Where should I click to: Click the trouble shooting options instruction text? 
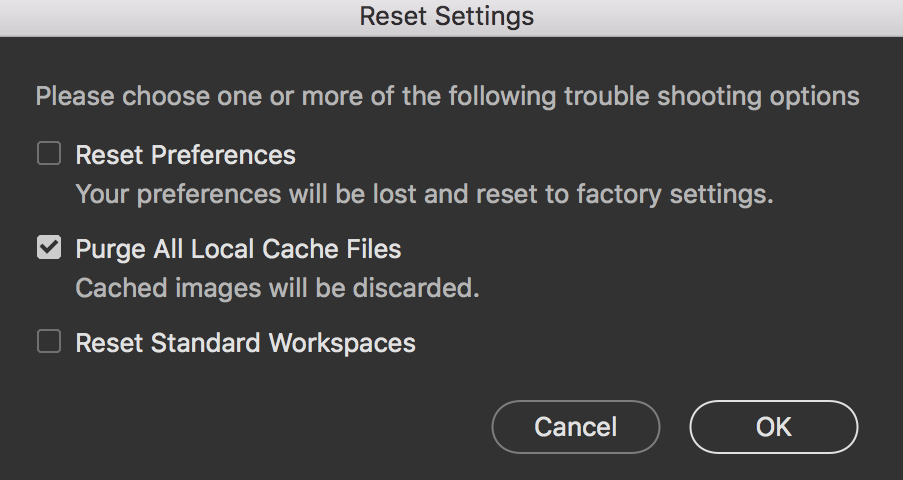(x=447, y=97)
